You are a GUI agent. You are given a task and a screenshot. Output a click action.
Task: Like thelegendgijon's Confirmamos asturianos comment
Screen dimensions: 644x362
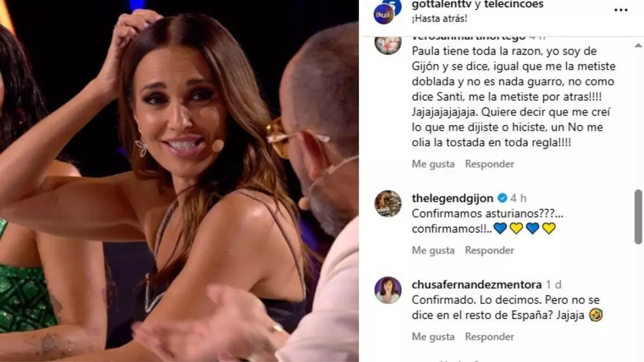[433, 250]
